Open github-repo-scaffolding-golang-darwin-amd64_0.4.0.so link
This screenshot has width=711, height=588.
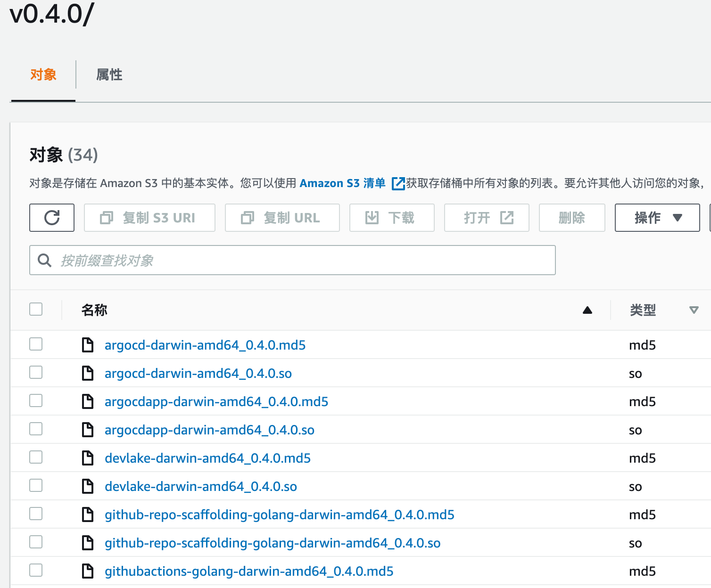click(x=273, y=543)
